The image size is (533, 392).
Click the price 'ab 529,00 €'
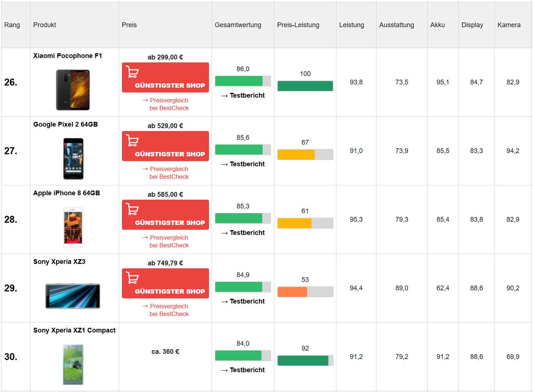tap(165, 126)
